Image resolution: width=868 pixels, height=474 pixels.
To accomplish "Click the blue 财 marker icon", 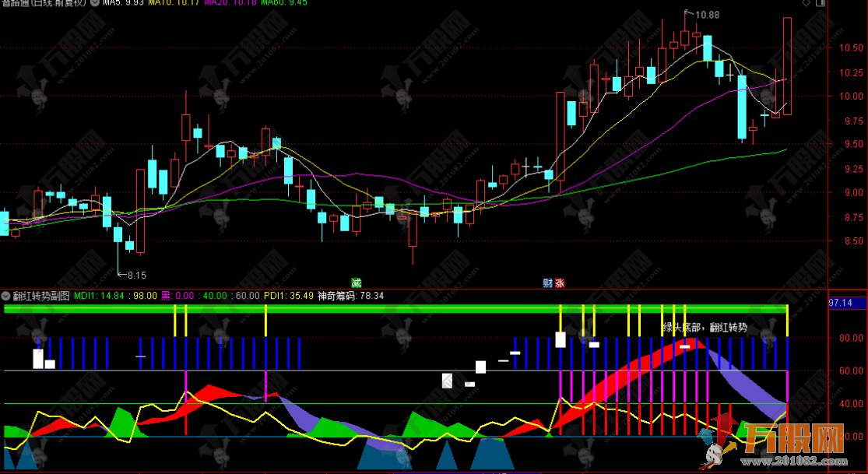I will (x=547, y=283).
